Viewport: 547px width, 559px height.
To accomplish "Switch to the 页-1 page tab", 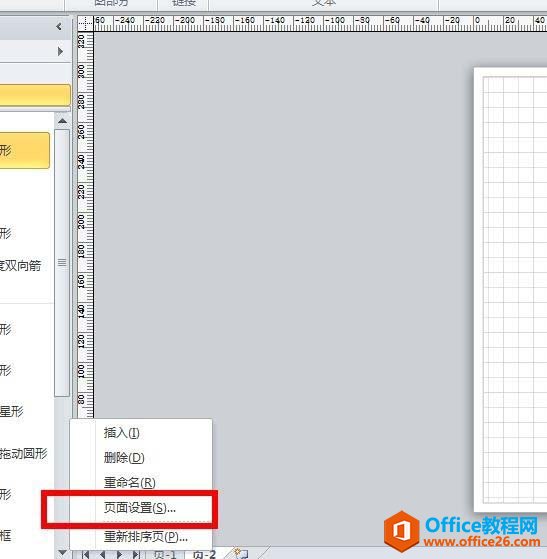I will (x=165, y=555).
